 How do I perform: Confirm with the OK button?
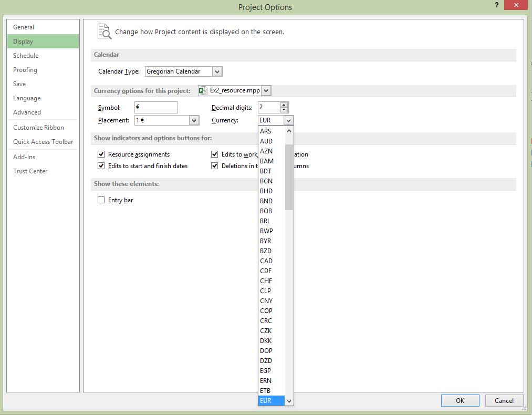460,401
